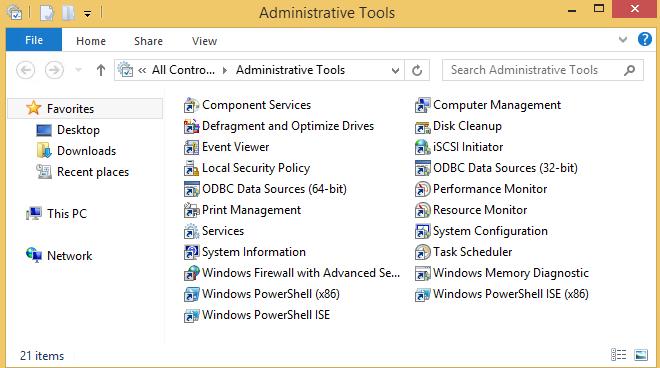Click the Resource Monitor icon
660x368 pixels.
point(422,210)
